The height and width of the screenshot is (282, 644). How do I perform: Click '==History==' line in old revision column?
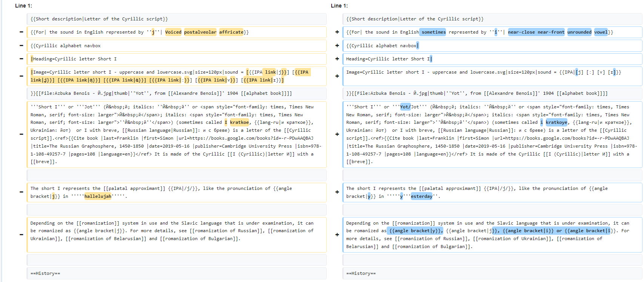point(177,273)
